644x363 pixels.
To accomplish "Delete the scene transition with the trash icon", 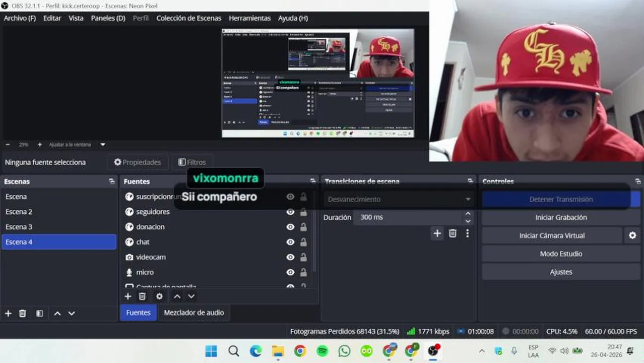I will point(453,233).
